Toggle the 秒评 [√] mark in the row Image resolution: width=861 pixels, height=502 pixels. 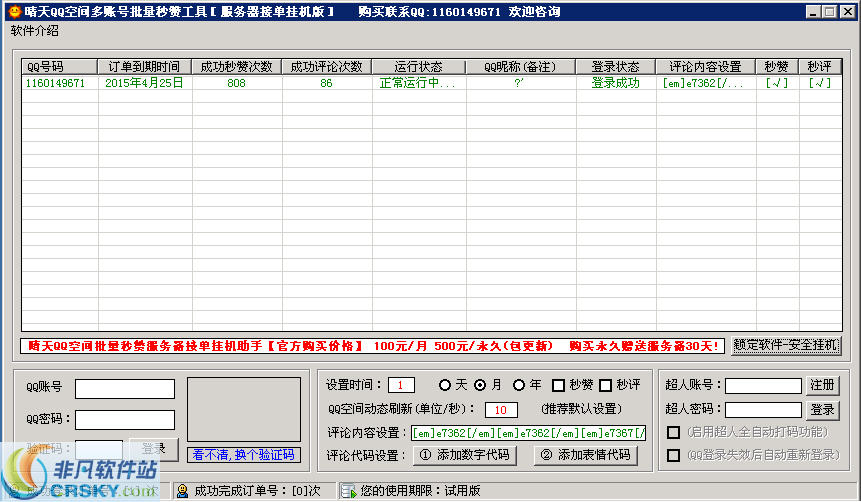coord(820,83)
